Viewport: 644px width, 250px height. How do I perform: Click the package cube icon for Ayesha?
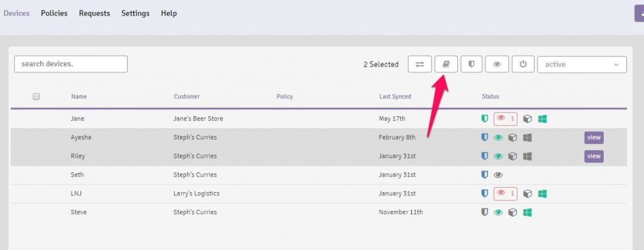coord(513,138)
